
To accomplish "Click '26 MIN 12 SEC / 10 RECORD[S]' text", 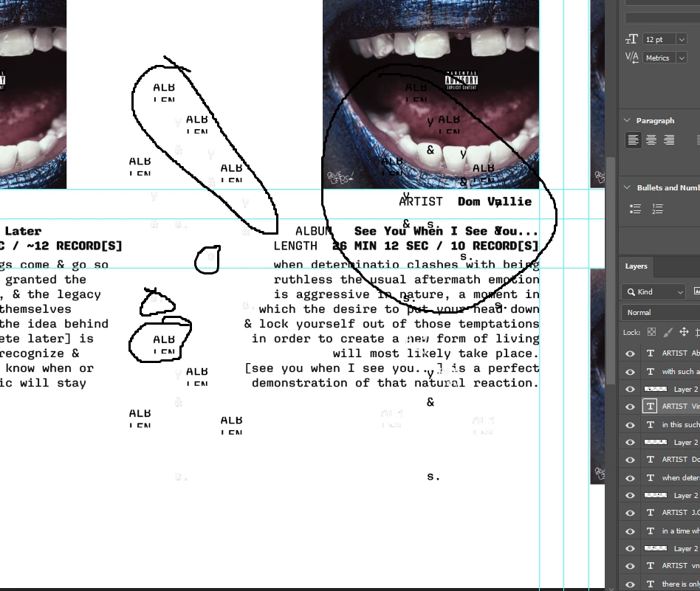I will 435,246.
